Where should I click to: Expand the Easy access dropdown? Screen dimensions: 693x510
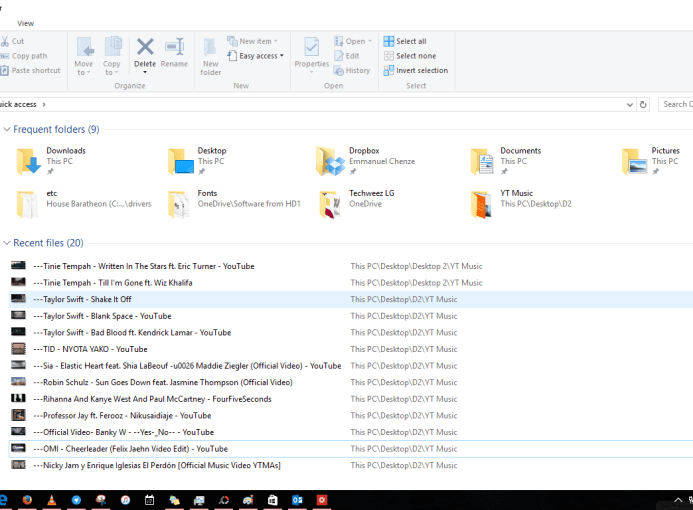point(282,56)
